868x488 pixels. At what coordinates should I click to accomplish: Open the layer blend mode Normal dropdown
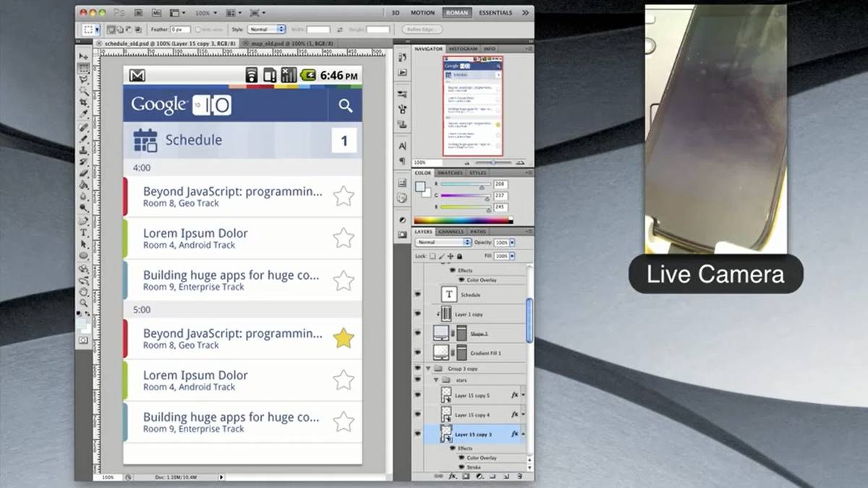click(443, 242)
